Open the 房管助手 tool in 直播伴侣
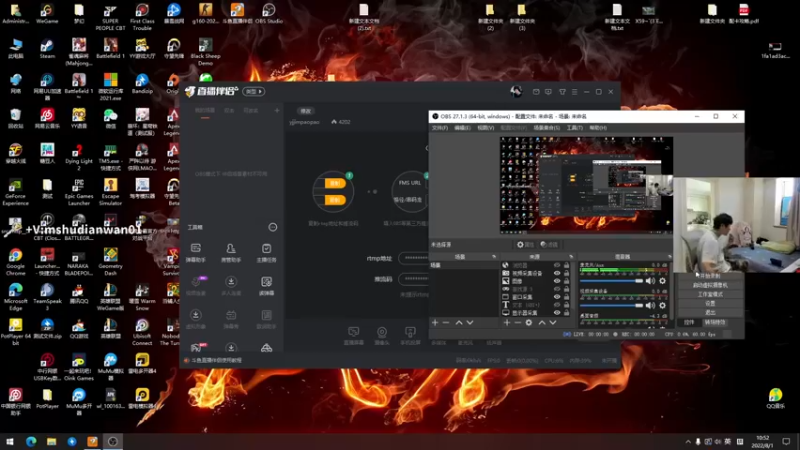Viewport: 800px width, 450px height. [x=231, y=253]
